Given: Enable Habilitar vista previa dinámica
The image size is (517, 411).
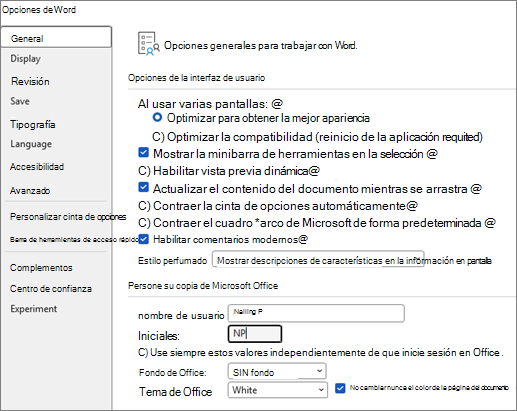Looking at the screenshot, I should (144, 171).
